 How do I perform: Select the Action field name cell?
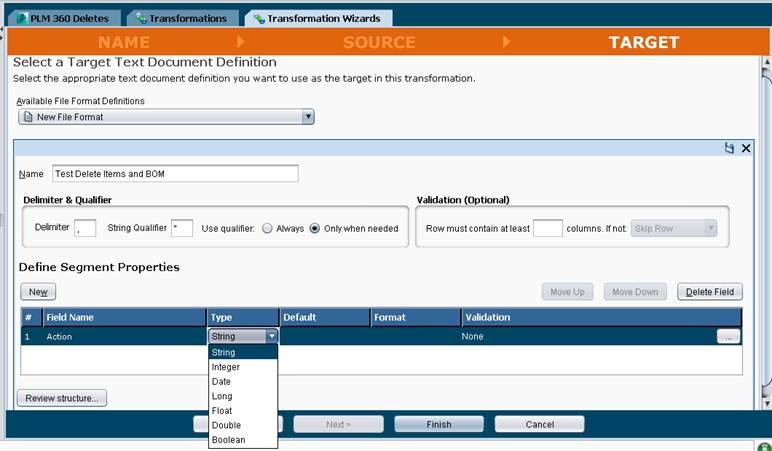pyautogui.click(x=125, y=337)
